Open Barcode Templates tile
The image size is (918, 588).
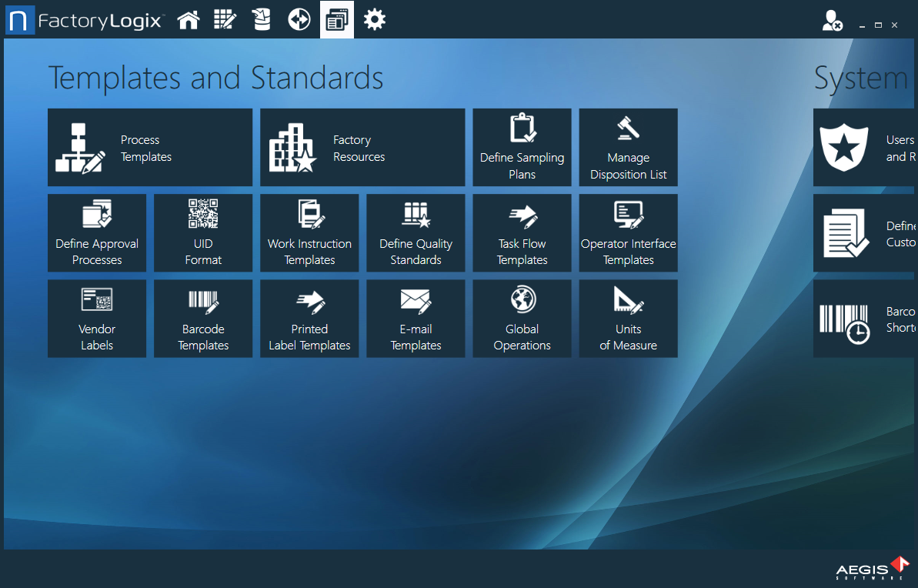pyautogui.click(x=203, y=319)
